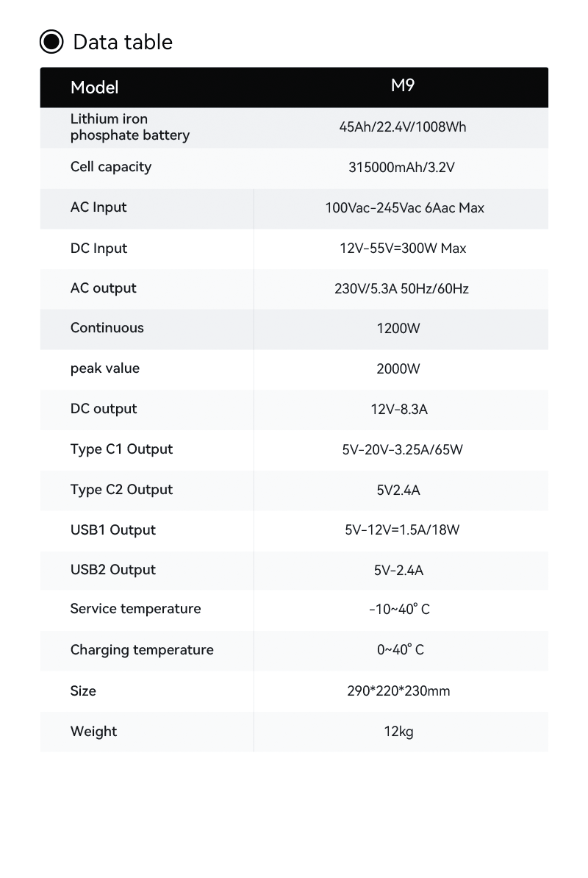Click the 2000W peak value cell
The height and width of the screenshot is (878, 588).
(398, 368)
